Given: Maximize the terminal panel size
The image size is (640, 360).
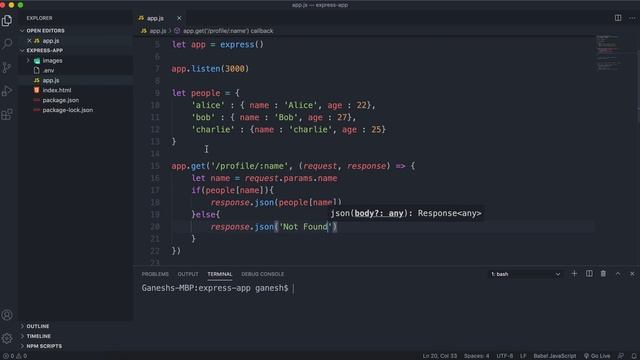Looking at the screenshot, I should (x=618, y=274).
